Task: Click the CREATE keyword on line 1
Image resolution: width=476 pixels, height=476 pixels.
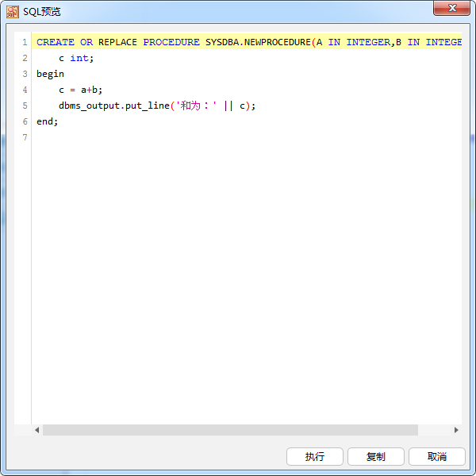Action: tap(56, 42)
